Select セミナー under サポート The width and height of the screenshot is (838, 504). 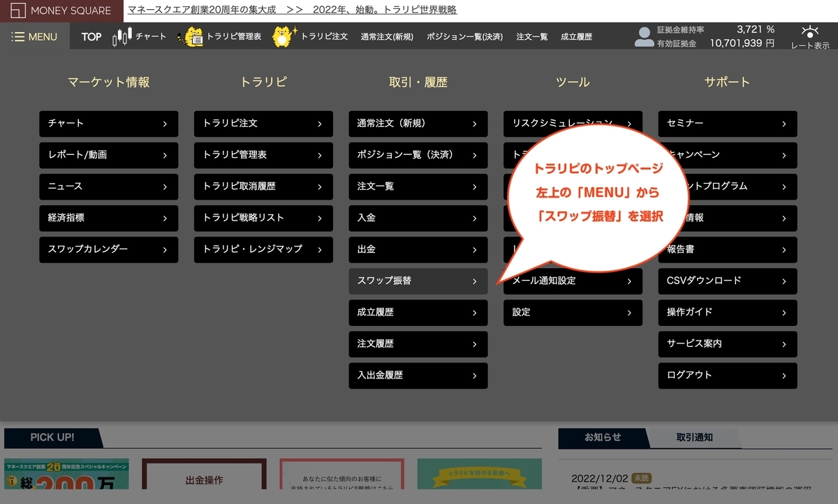click(728, 124)
